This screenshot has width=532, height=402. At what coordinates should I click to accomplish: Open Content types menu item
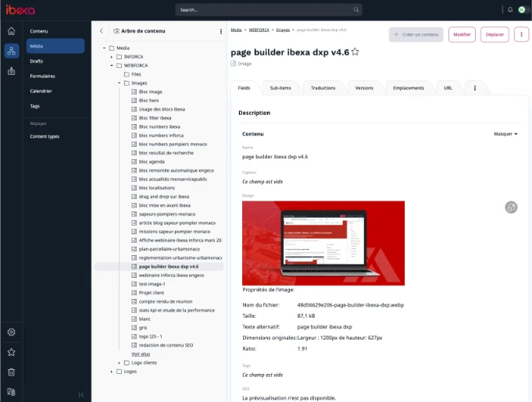(x=55, y=137)
